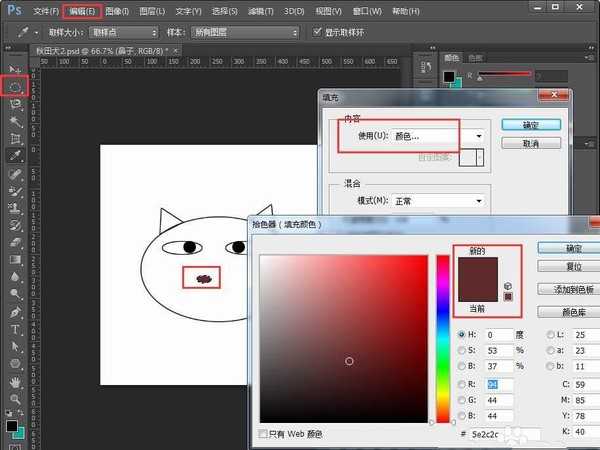Select the Type (T) tool
This screenshot has height=450, width=600.
point(16,328)
